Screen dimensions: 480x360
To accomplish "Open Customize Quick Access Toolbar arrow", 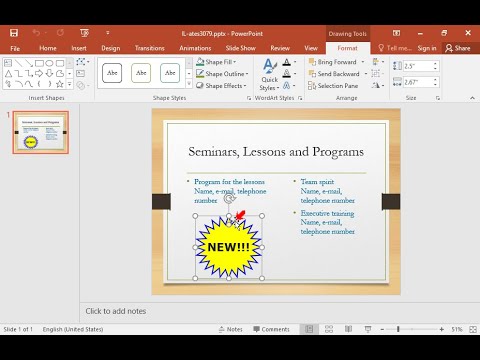I will 108,33.
